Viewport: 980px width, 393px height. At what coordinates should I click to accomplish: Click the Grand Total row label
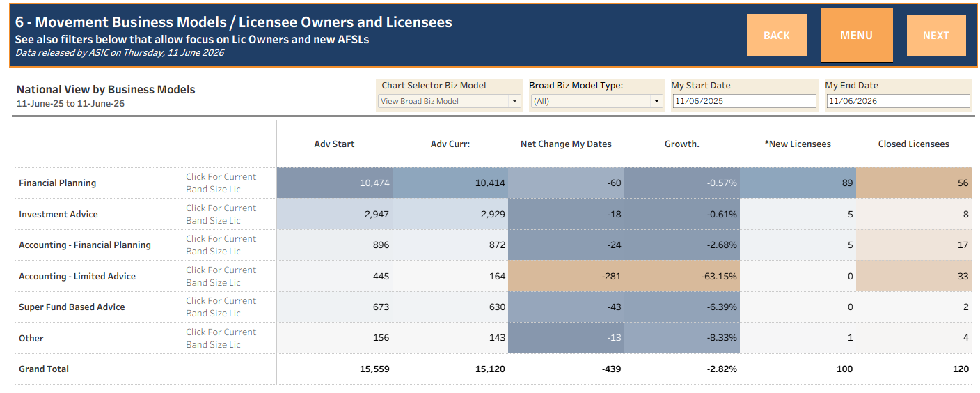click(x=44, y=369)
